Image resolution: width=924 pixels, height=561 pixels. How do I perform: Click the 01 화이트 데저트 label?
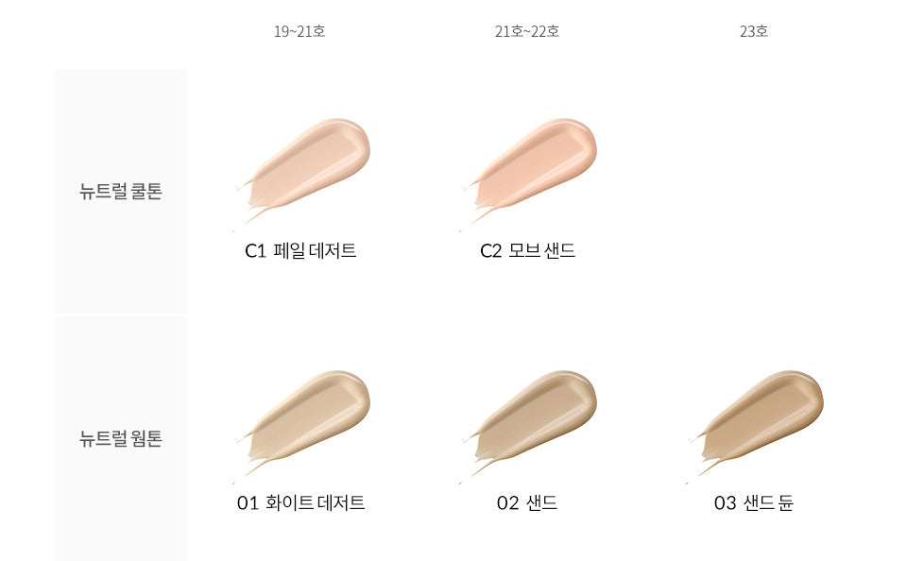pyautogui.click(x=300, y=502)
